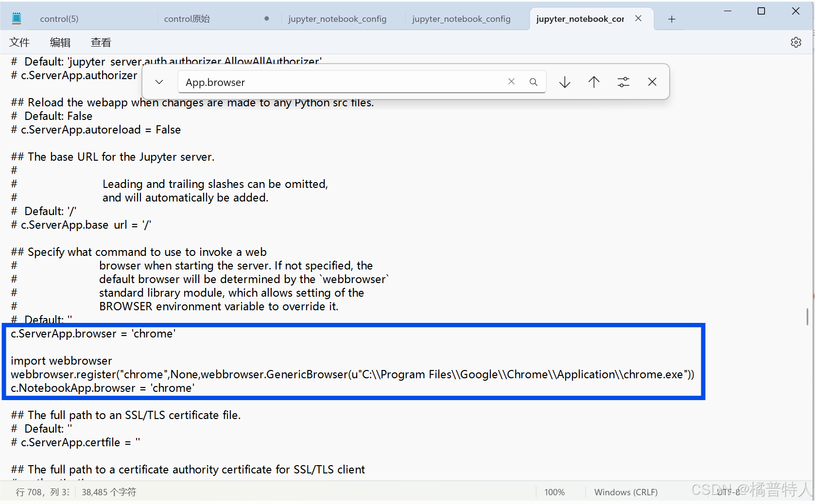Click the 38,485 个字符 count

point(109,492)
